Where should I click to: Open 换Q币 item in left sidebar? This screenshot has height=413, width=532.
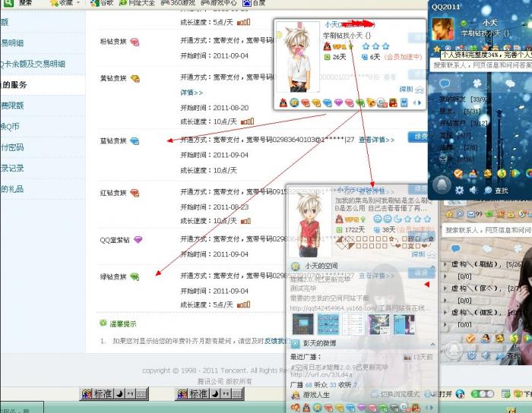10,127
